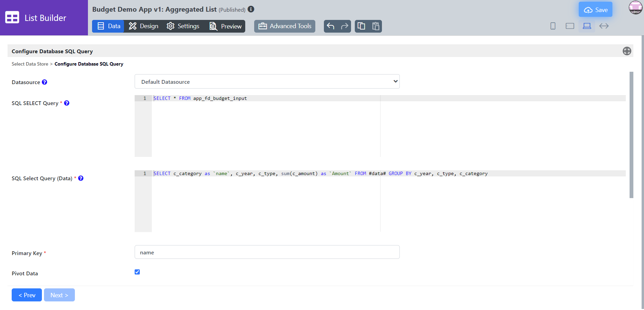Screen dimensions: 644x310
Task: Toggle fullscreen for the query panel
Action: (627, 51)
